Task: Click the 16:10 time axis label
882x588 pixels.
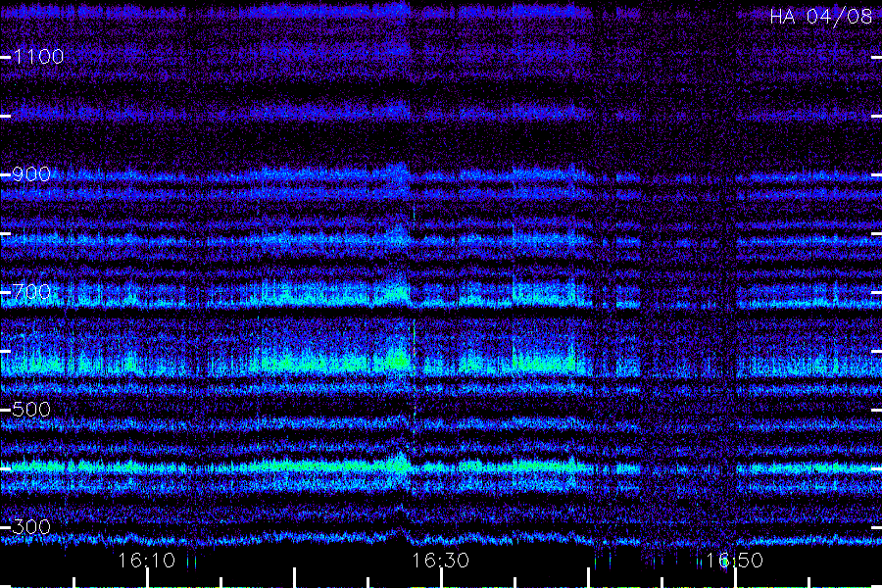Action: [147, 560]
